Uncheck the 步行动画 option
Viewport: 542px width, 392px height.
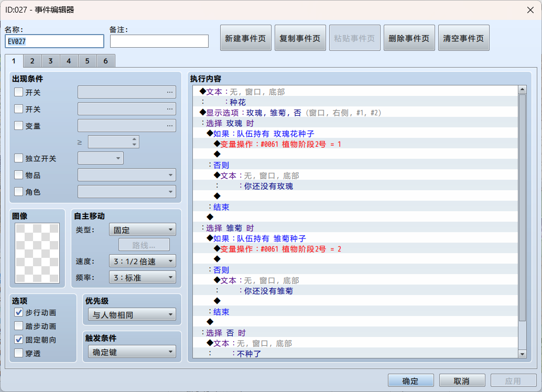19,312
